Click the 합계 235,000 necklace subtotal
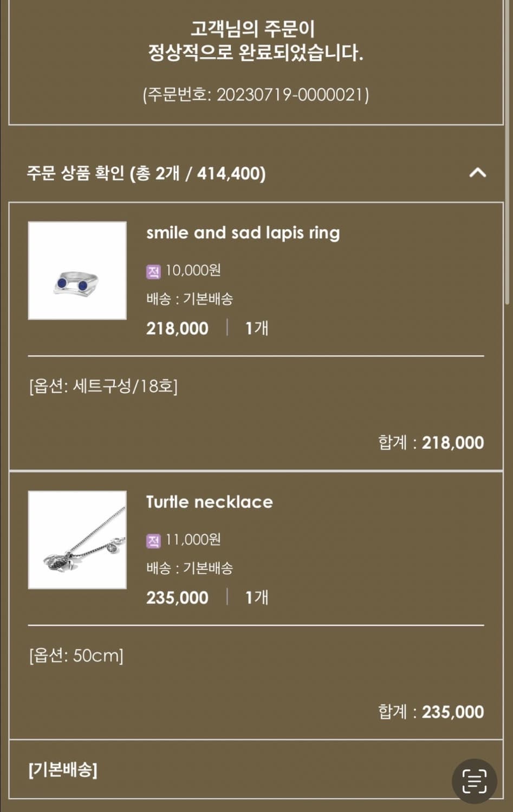 click(431, 712)
